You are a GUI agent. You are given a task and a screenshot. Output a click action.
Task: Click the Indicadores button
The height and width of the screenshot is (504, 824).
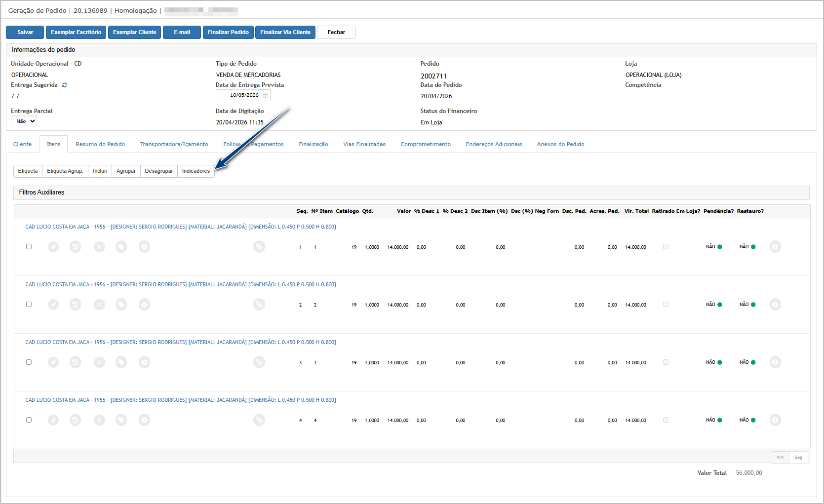click(196, 171)
